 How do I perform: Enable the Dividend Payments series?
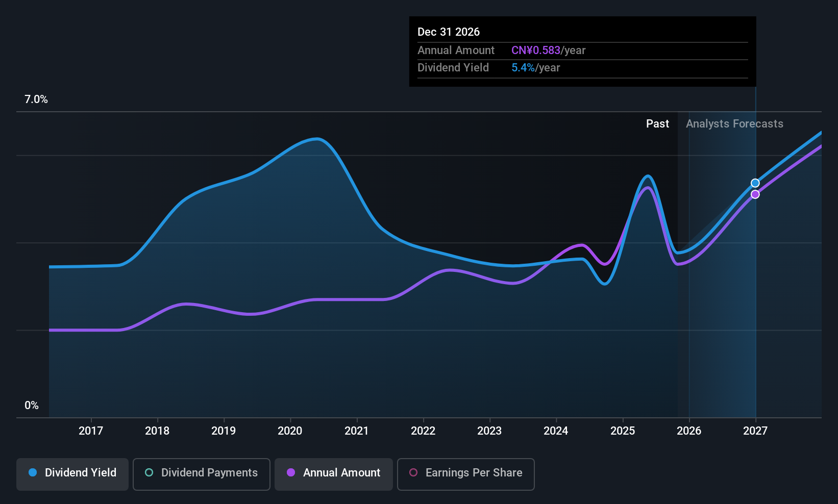201,474
